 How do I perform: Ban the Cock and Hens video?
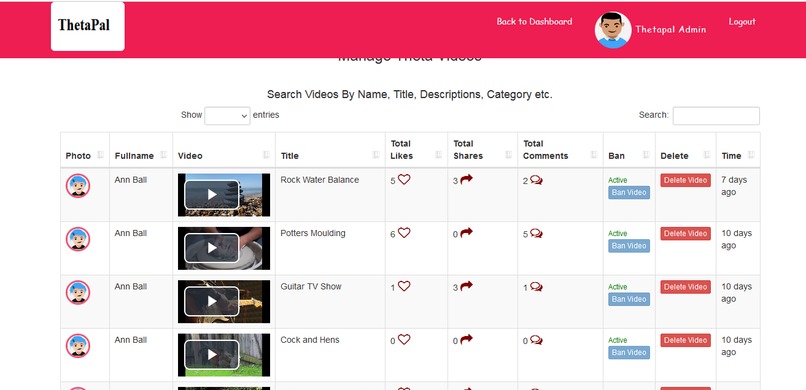[629, 353]
